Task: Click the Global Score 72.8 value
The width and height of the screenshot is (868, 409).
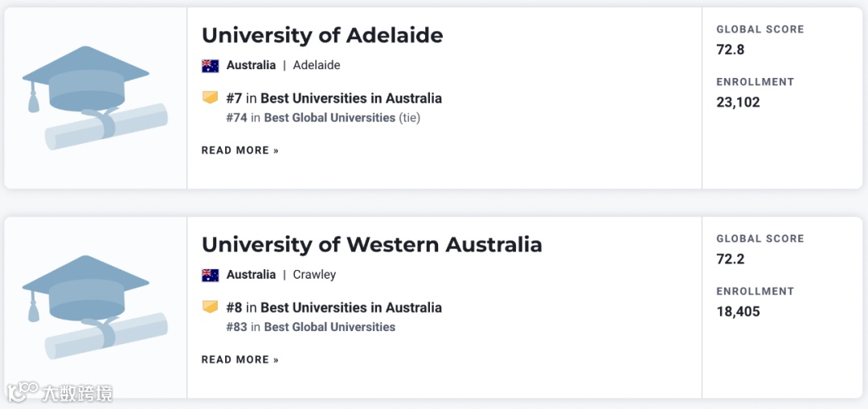Action: 731,50
